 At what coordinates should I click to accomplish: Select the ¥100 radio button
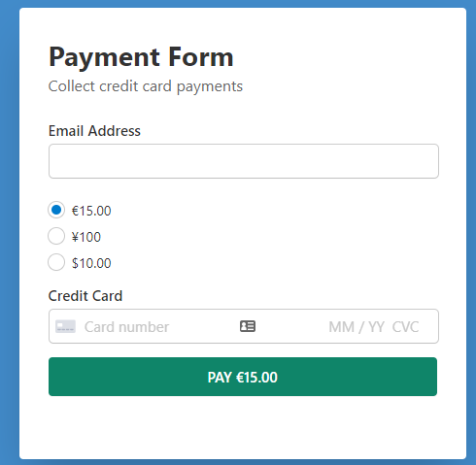[x=56, y=236]
